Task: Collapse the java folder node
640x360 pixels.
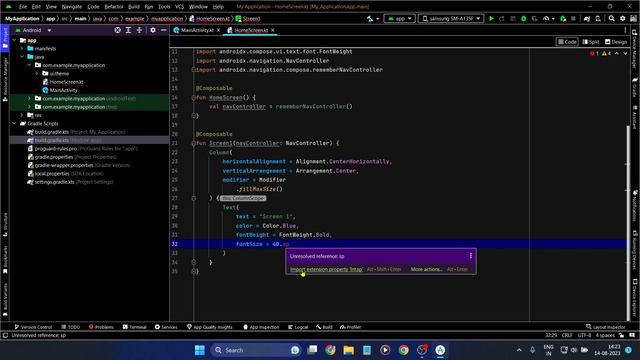Action: coord(22,57)
